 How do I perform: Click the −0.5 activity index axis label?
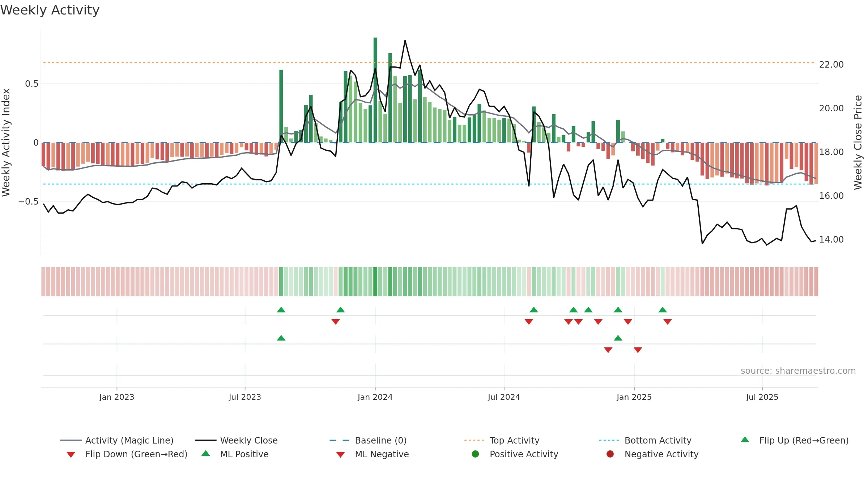pos(28,202)
